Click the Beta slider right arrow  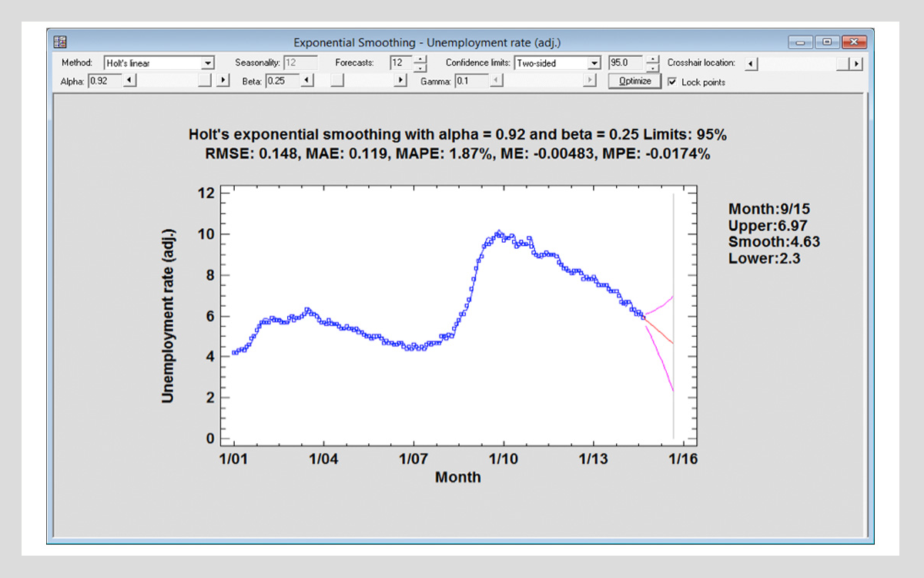[x=400, y=80]
